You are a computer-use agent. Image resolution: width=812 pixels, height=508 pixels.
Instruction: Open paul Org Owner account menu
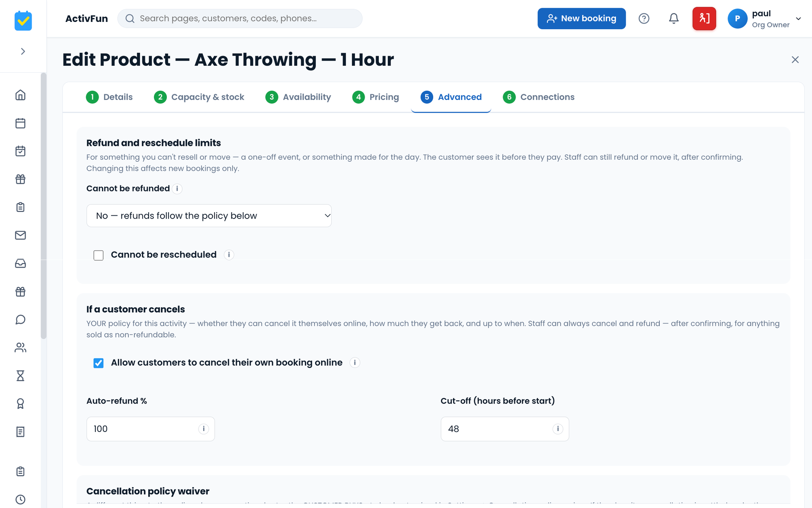[764, 19]
